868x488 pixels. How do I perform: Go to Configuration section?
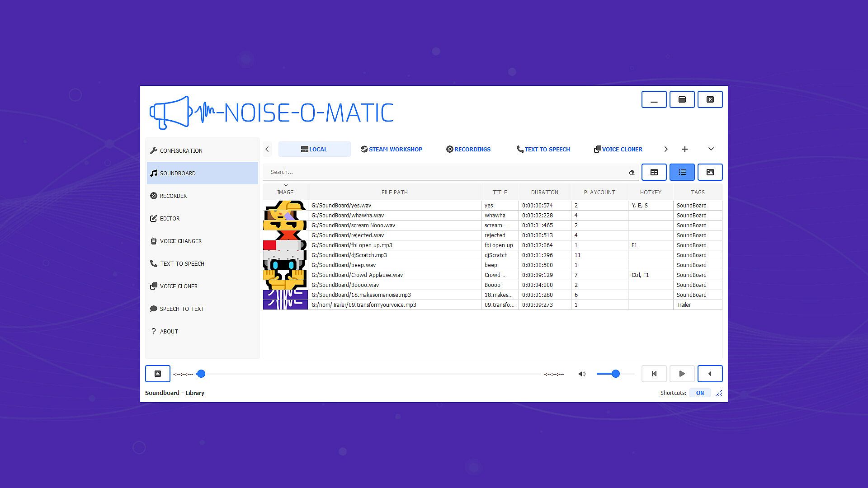click(x=181, y=151)
